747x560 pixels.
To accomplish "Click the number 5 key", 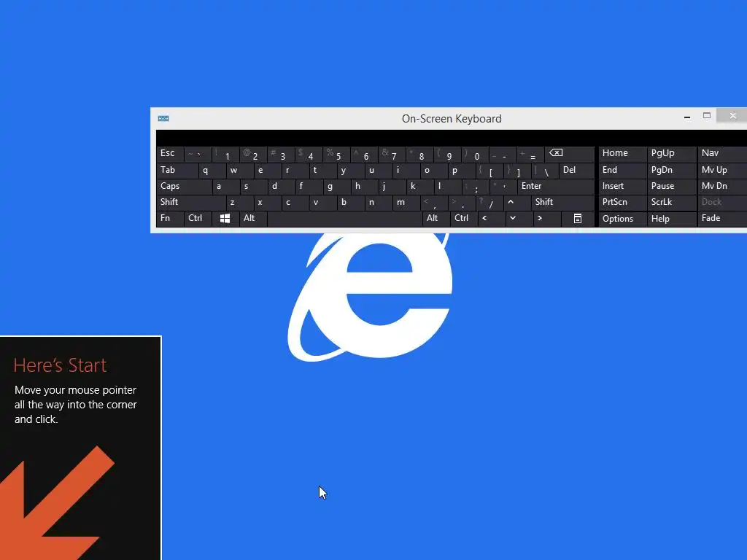I will pyautogui.click(x=336, y=154).
